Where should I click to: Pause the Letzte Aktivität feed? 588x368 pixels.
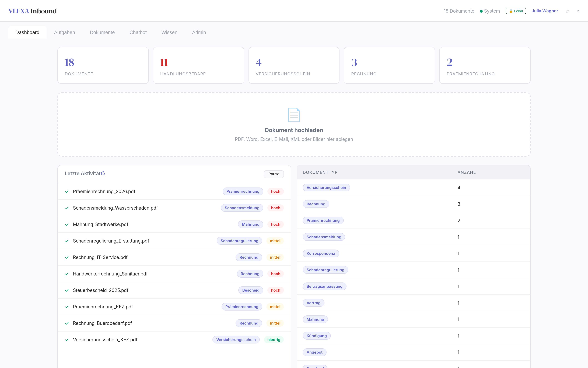click(x=274, y=174)
